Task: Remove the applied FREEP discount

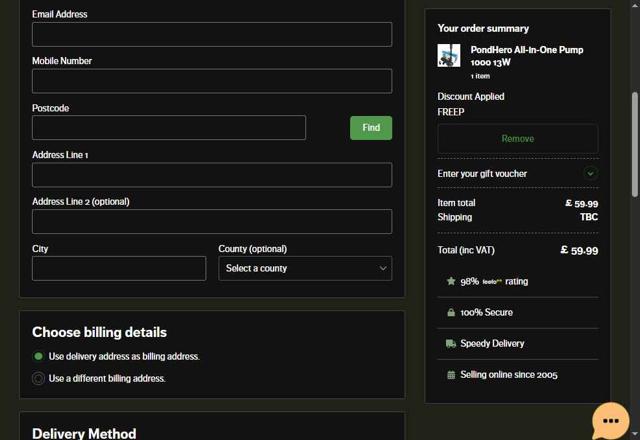Action: coord(518,139)
